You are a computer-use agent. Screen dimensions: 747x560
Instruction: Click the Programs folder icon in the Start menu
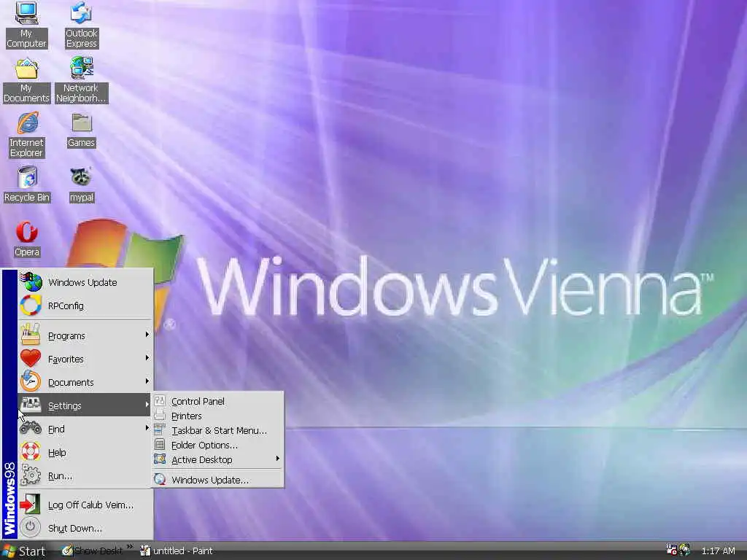click(x=31, y=335)
